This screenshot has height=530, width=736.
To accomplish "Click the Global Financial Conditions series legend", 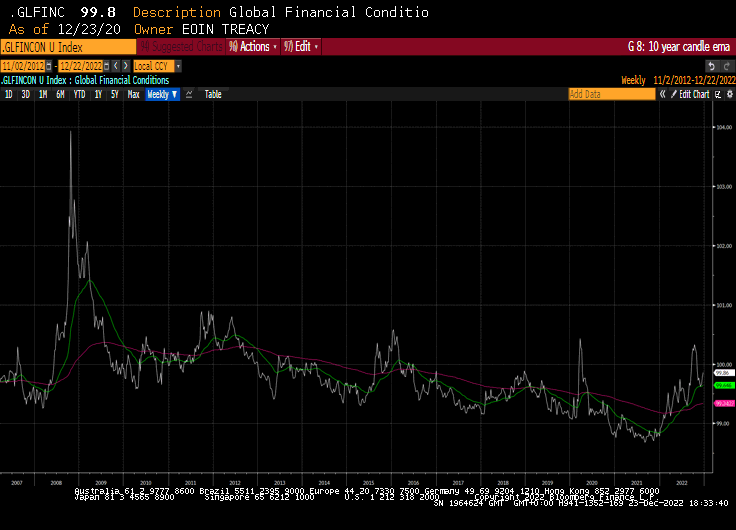I will (85, 80).
